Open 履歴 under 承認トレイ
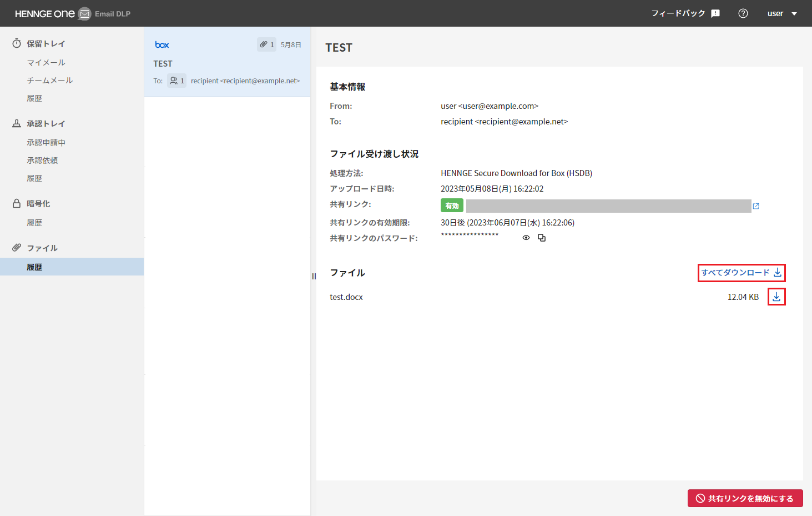The height and width of the screenshot is (516, 812). (x=34, y=178)
